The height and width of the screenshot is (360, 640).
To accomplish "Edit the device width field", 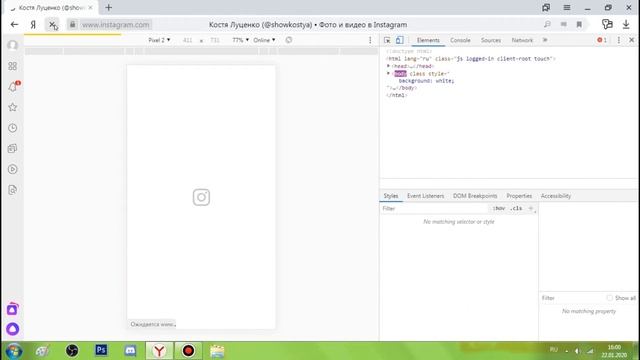I will (x=187, y=40).
